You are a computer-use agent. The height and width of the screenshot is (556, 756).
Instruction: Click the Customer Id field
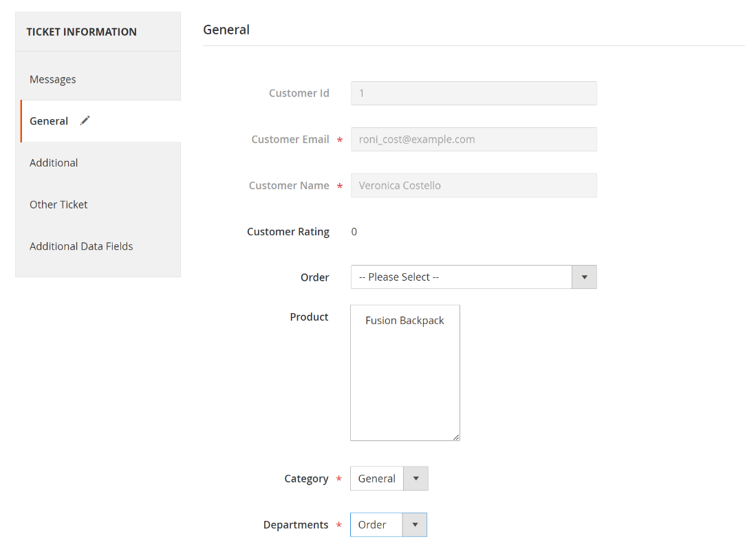(x=473, y=94)
